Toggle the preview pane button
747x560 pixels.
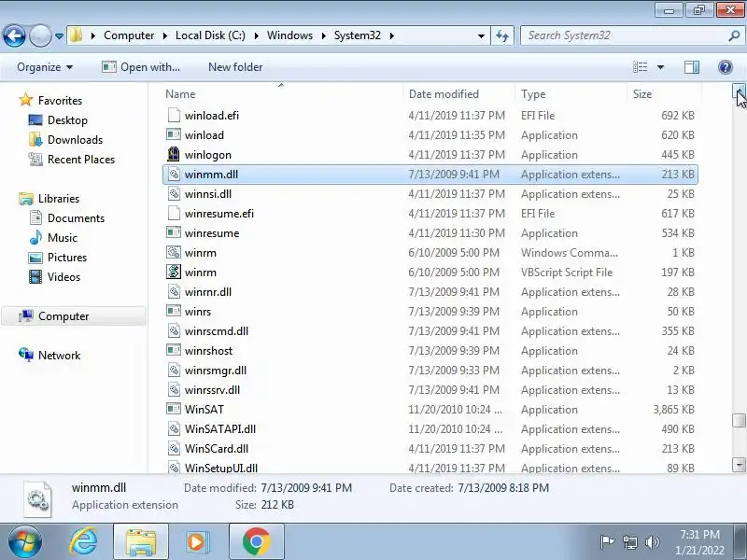pyautogui.click(x=692, y=67)
